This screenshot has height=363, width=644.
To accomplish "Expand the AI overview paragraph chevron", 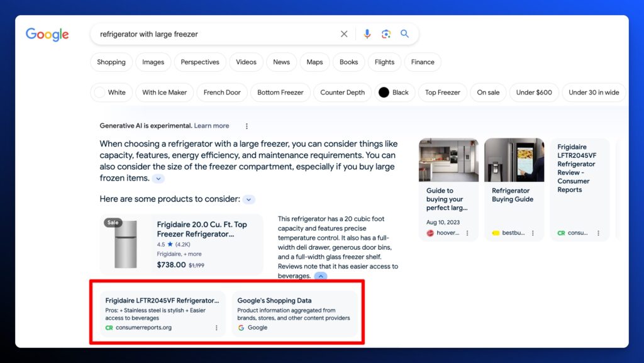I will [158, 179].
